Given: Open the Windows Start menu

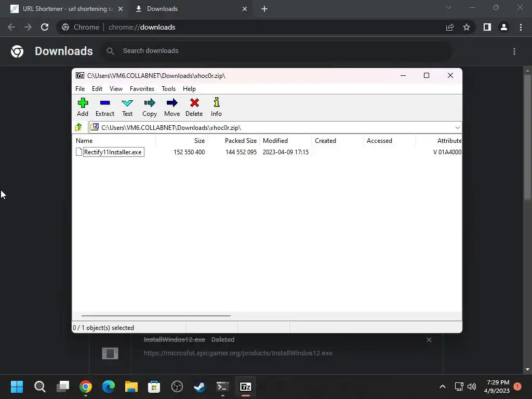Looking at the screenshot, I should tap(17, 387).
